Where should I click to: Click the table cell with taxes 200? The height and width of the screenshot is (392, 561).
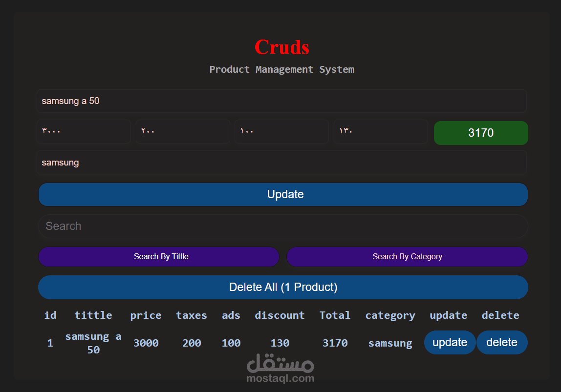192,343
